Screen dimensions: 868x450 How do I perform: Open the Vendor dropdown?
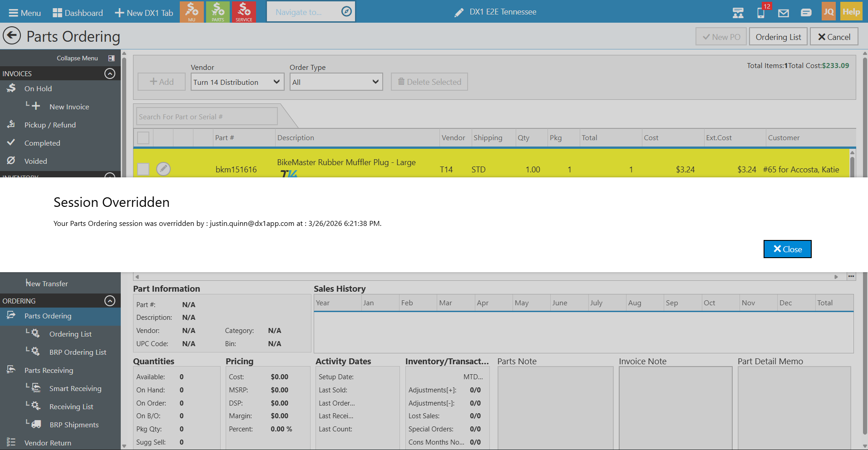point(237,82)
